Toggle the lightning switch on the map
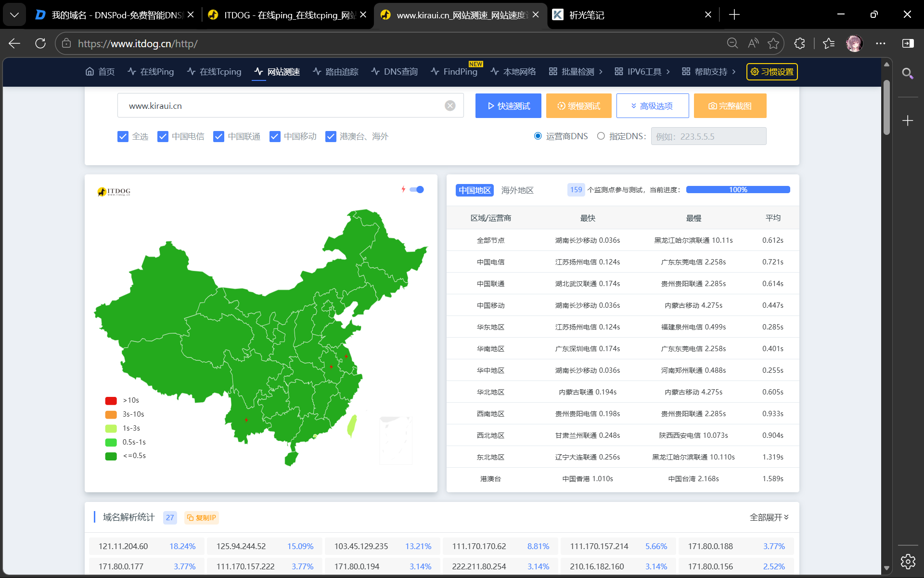 417,189
